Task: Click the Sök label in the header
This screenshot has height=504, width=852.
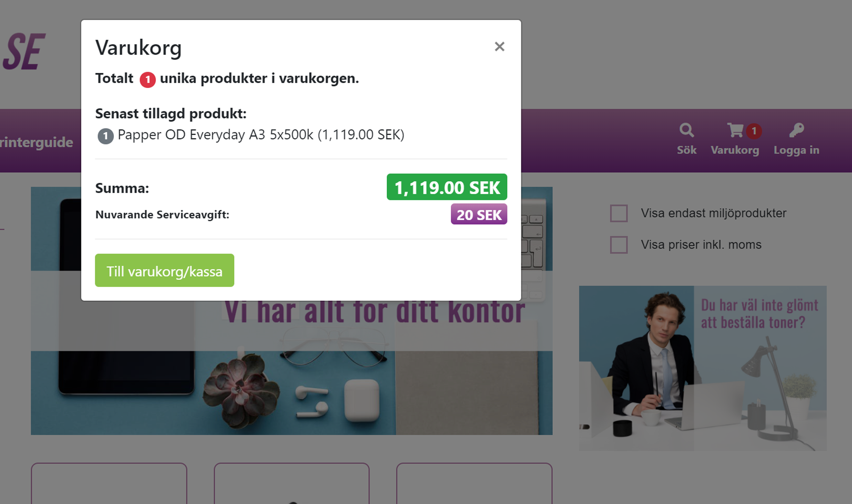Action: coord(687,150)
